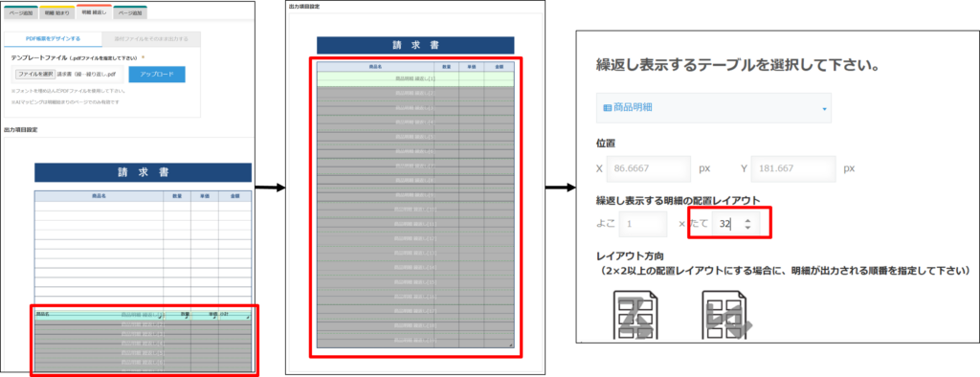Decrease the たて value with the down arrow
980x377 pixels.
[x=748, y=227]
